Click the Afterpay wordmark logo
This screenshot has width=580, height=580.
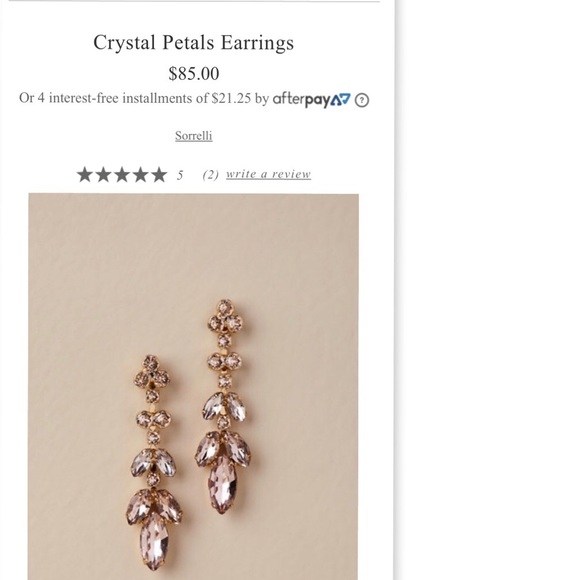pyautogui.click(x=301, y=100)
